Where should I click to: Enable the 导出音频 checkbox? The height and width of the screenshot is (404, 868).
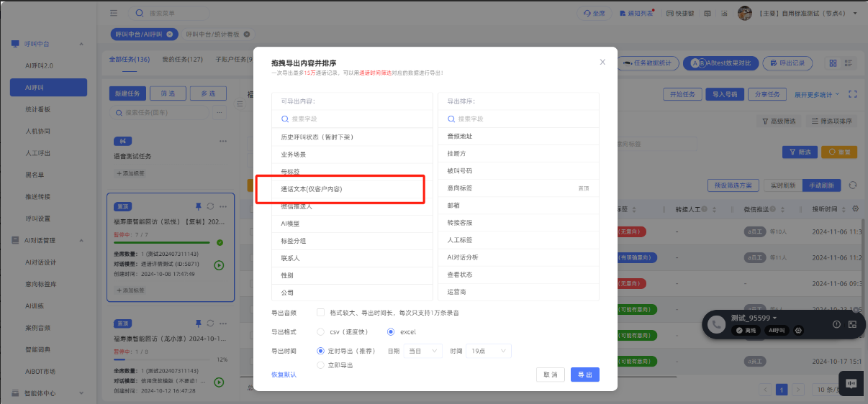click(320, 313)
